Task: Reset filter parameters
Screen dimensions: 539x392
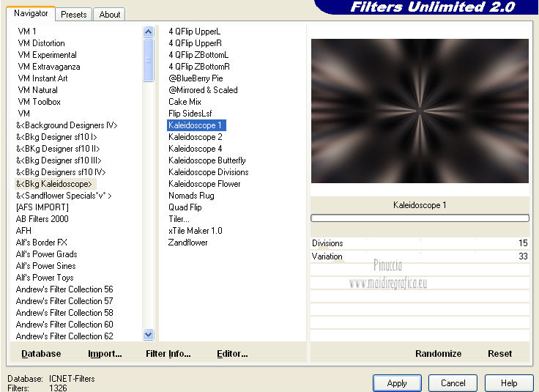Action: [499, 353]
